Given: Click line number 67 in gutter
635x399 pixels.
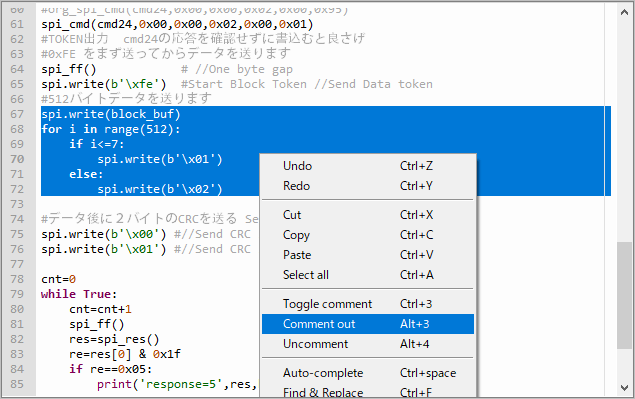Looking at the screenshot, I should coord(17,114).
